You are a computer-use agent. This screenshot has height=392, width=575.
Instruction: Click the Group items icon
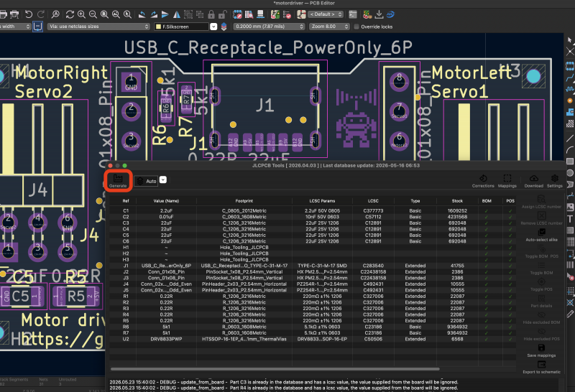[x=188, y=14]
